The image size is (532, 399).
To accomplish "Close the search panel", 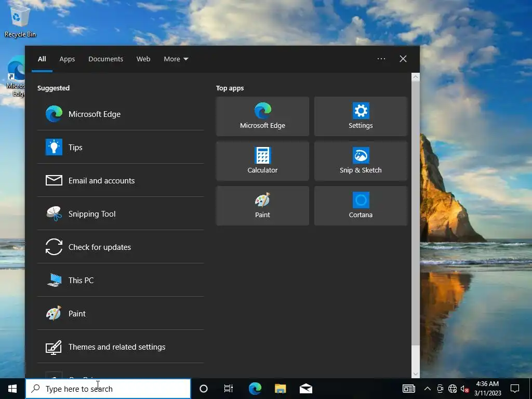I will [403, 59].
